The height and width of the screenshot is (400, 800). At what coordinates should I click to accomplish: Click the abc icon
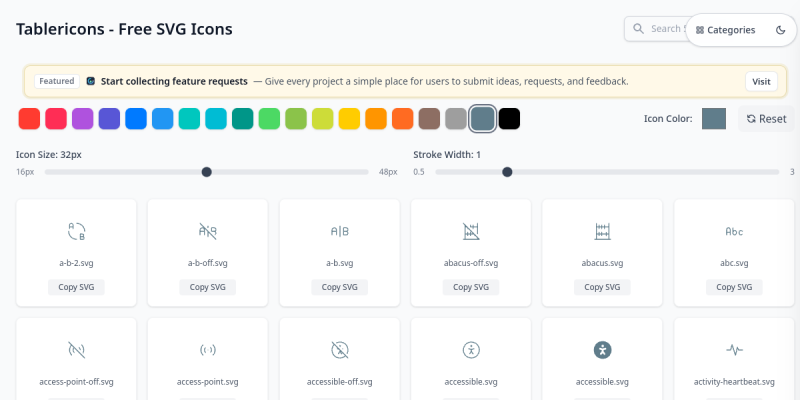[x=734, y=231]
